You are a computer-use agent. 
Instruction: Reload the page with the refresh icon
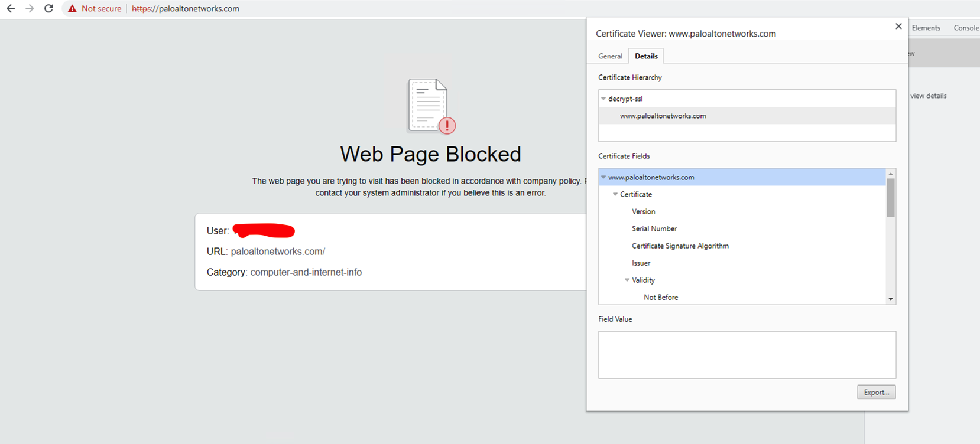coord(49,8)
